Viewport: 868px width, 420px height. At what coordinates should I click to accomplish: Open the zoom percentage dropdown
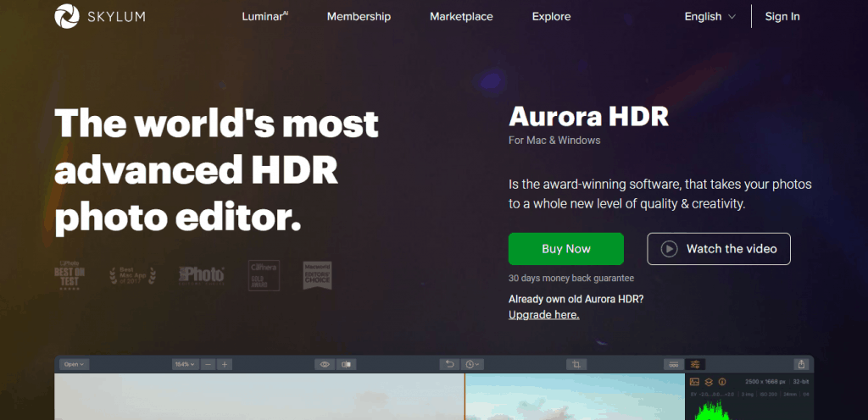[x=184, y=364]
